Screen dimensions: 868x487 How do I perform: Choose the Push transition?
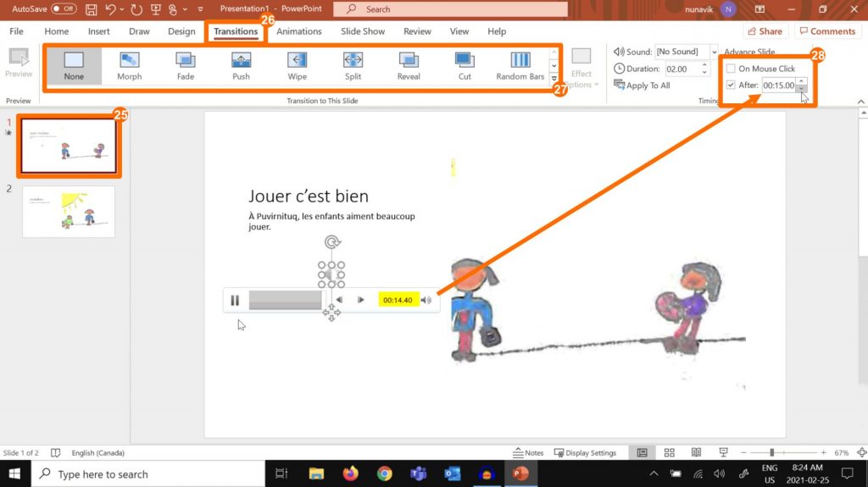tap(241, 65)
